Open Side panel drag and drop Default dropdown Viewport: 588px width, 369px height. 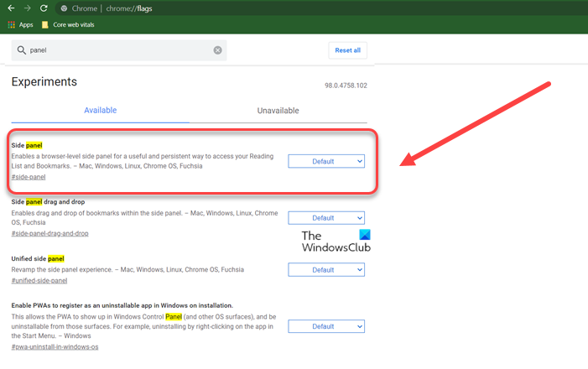(x=326, y=218)
